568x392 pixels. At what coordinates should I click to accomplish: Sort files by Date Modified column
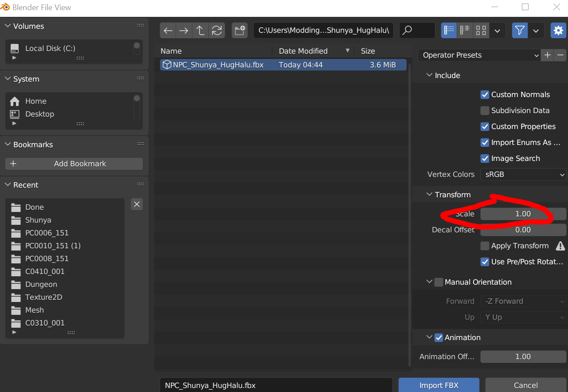point(303,51)
